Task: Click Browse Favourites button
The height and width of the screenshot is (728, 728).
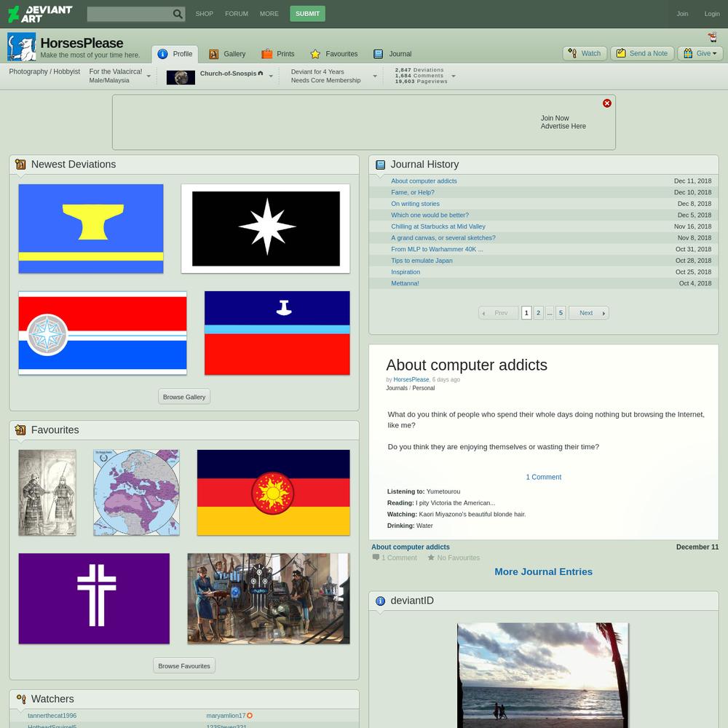Action: tap(184, 666)
